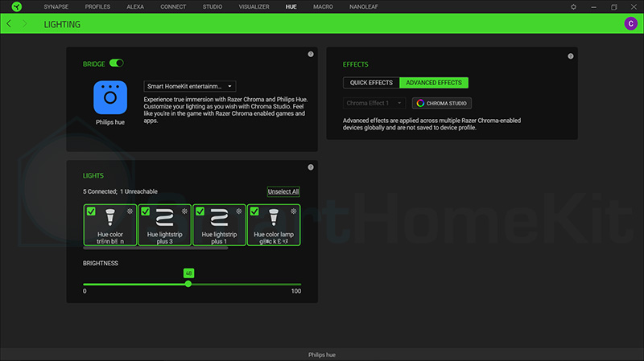Viewport: 644px width, 361px height.
Task: Click the lights list horizontal scrollbar
Action: [x=155, y=248]
